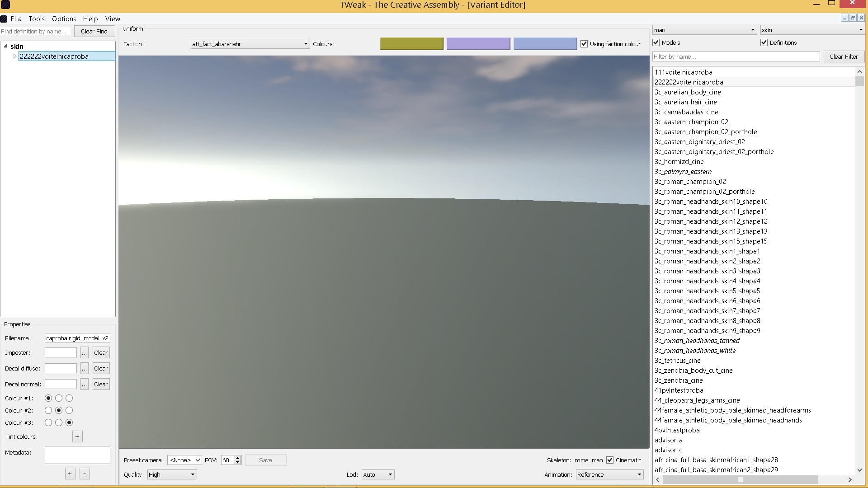868x488 pixels.
Task: Uncheck the Models checkbox
Action: [x=656, y=42]
